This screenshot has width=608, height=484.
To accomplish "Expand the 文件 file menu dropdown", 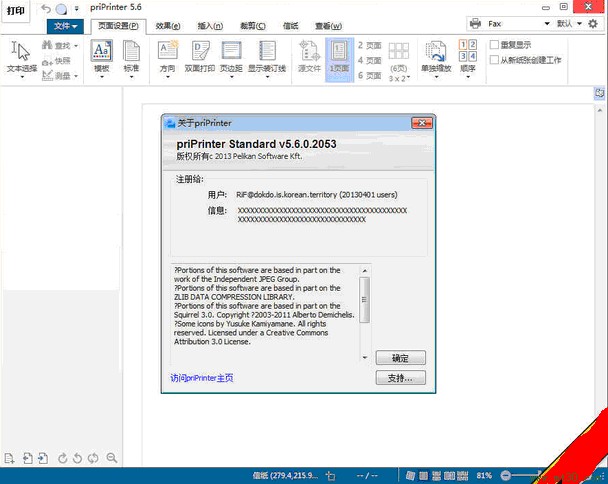I will coord(65,26).
